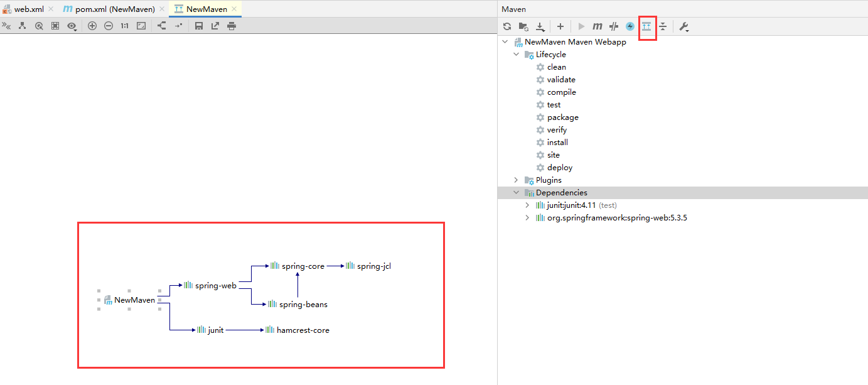Collapse NewMaven Maven Webapp tree node

(x=505, y=42)
